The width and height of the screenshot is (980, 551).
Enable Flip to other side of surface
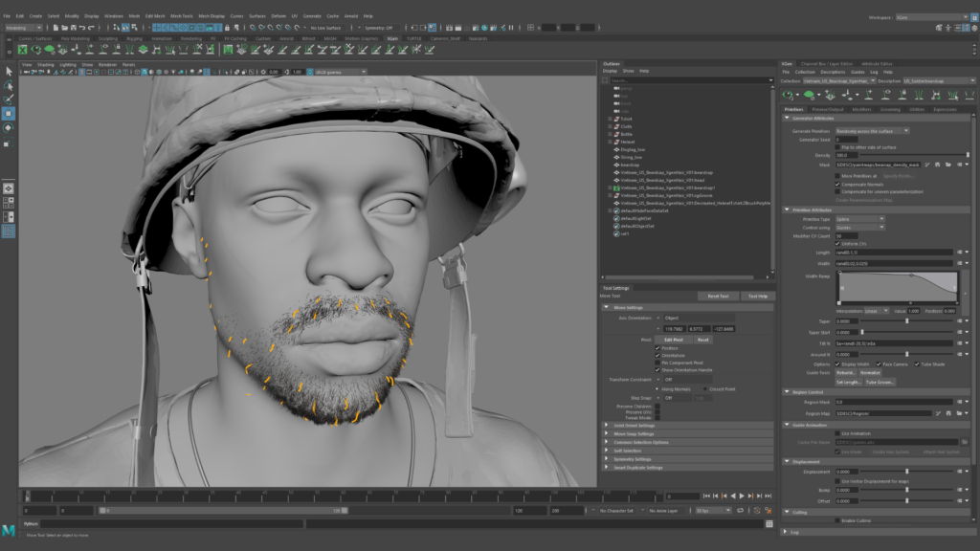coord(838,147)
